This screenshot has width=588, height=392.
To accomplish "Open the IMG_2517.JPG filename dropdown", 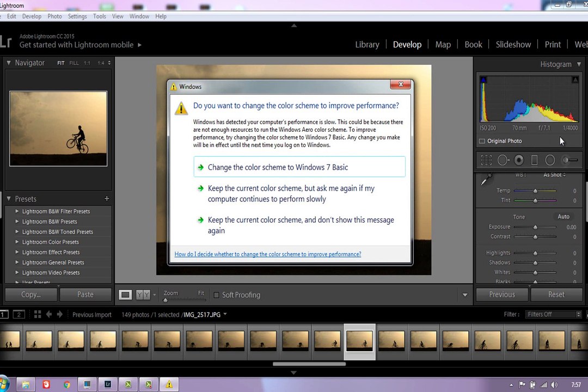I will point(225,314).
